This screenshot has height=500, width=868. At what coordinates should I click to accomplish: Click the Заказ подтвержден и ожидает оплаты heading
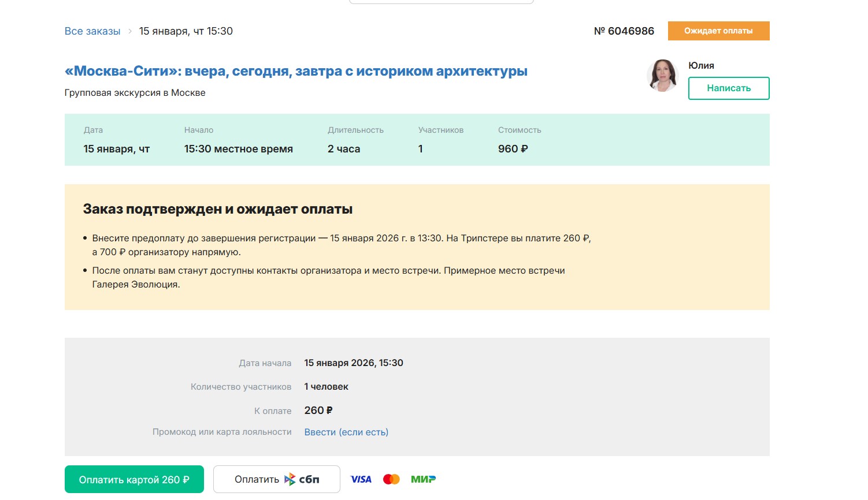pos(218,209)
